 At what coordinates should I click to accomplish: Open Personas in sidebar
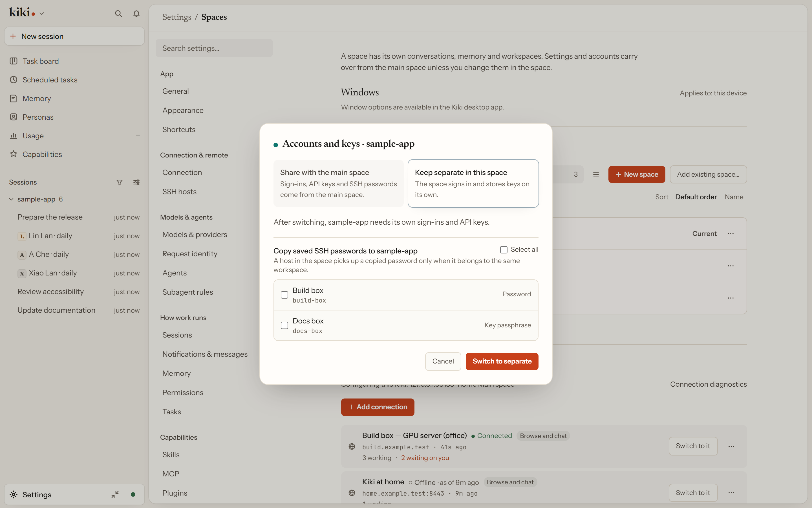(74, 117)
